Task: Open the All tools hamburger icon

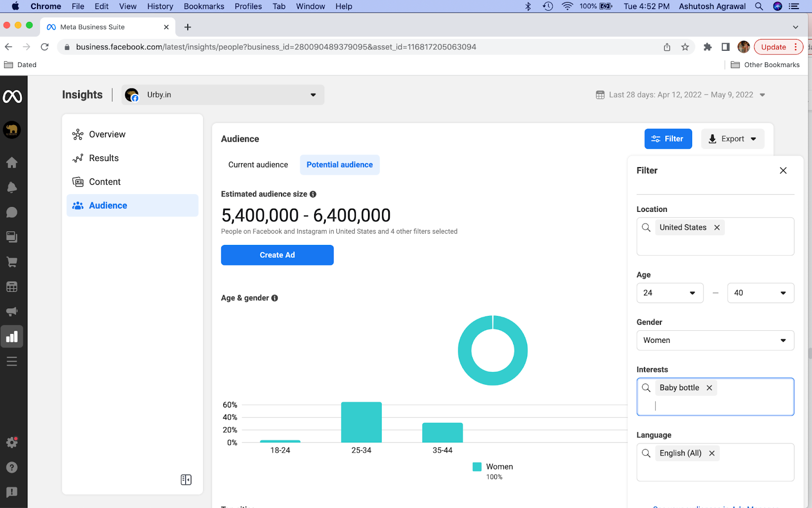Action: pyautogui.click(x=12, y=361)
